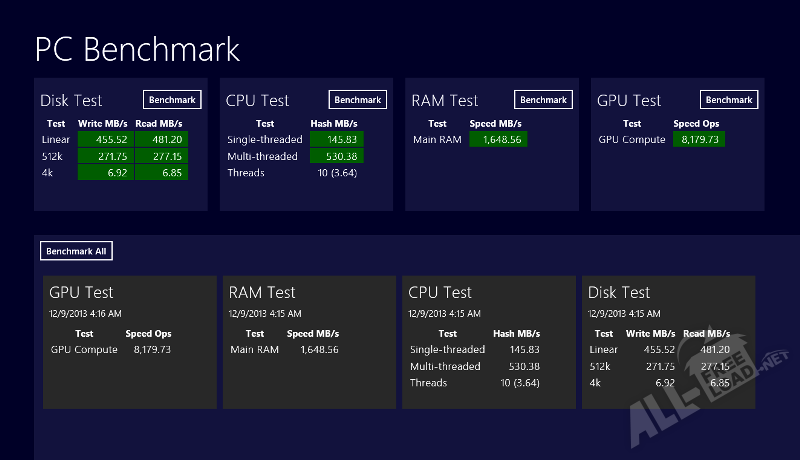Click the Multi-threaded hash 530.38 bar
This screenshot has height=460, width=800.
[x=337, y=157]
